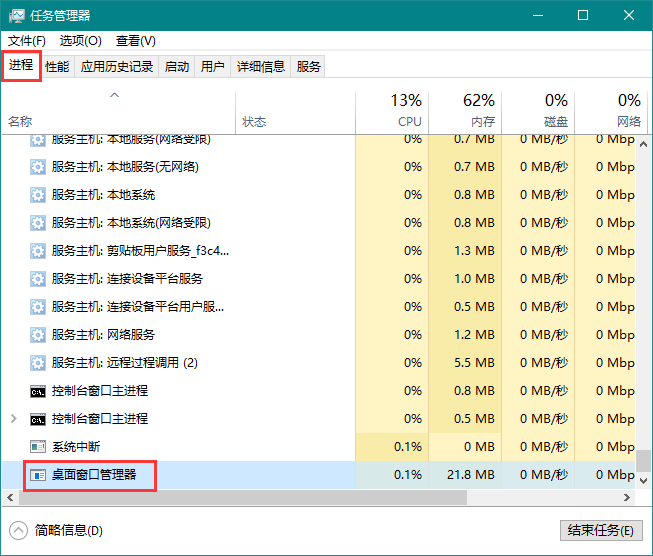Click the 结束任务(E) button
The image size is (653, 556).
[x=601, y=531]
